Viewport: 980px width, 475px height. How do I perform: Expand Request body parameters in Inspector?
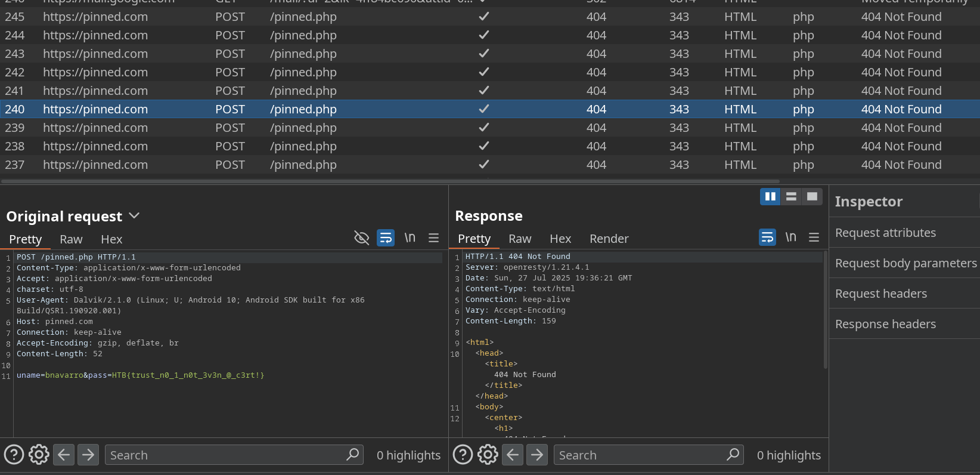[904, 263]
